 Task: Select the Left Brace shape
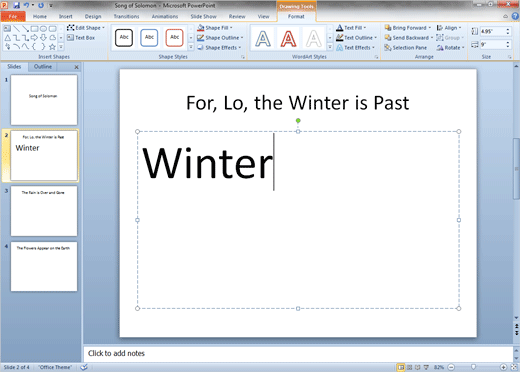(34, 47)
